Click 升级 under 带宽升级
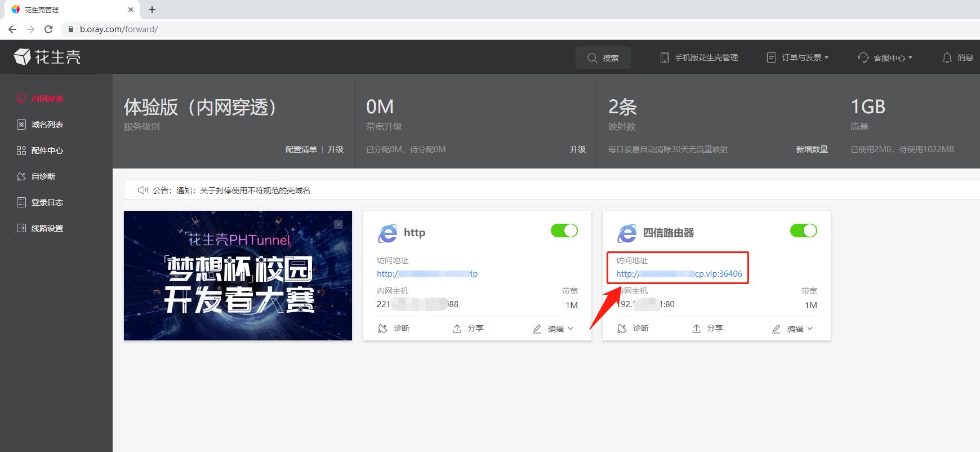 pyautogui.click(x=578, y=149)
